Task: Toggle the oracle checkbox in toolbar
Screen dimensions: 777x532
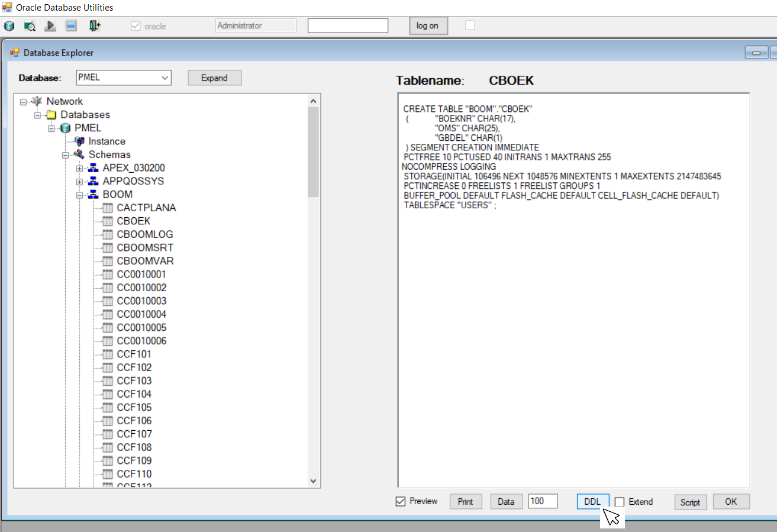Action: tap(136, 26)
